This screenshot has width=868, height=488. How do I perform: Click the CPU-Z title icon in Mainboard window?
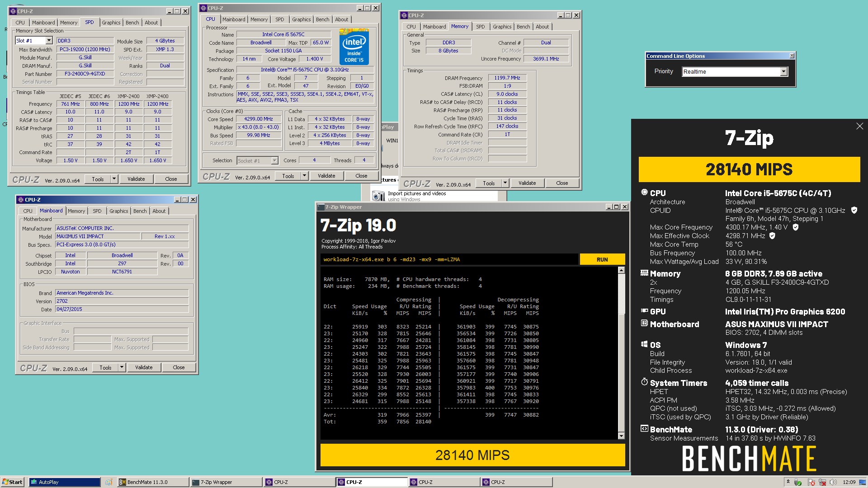20,200
